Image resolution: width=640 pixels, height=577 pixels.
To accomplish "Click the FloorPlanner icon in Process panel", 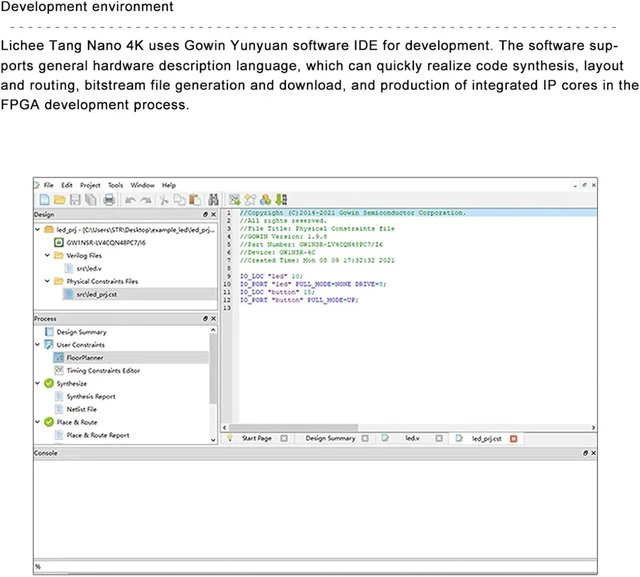I will pyautogui.click(x=59, y=357).
